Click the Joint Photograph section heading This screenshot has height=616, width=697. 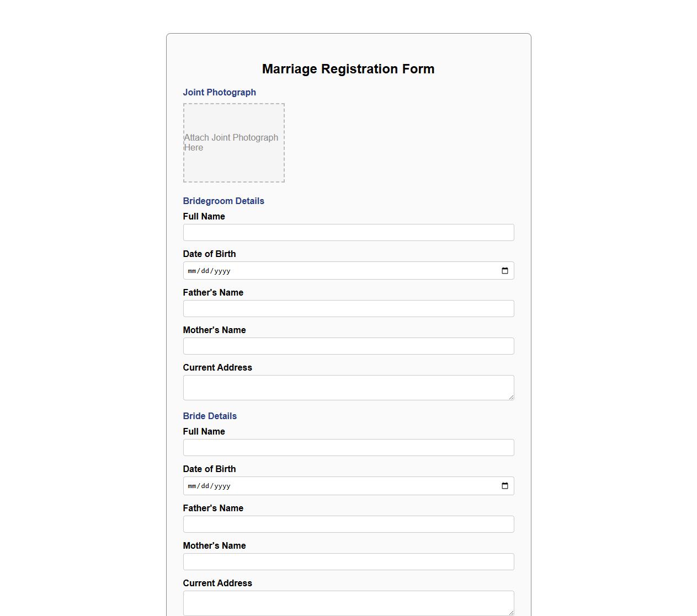click(219, 92)
